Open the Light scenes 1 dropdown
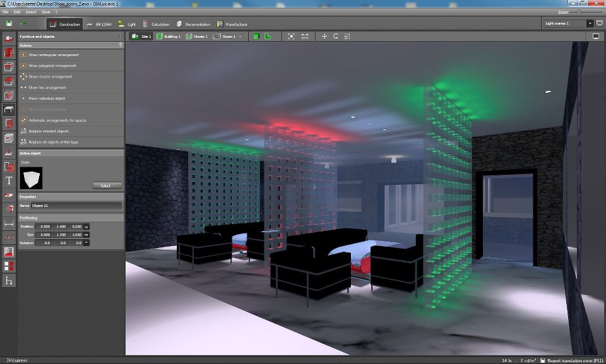The width and height of the screenshot is (606, 364). click(x=590, y=23)
